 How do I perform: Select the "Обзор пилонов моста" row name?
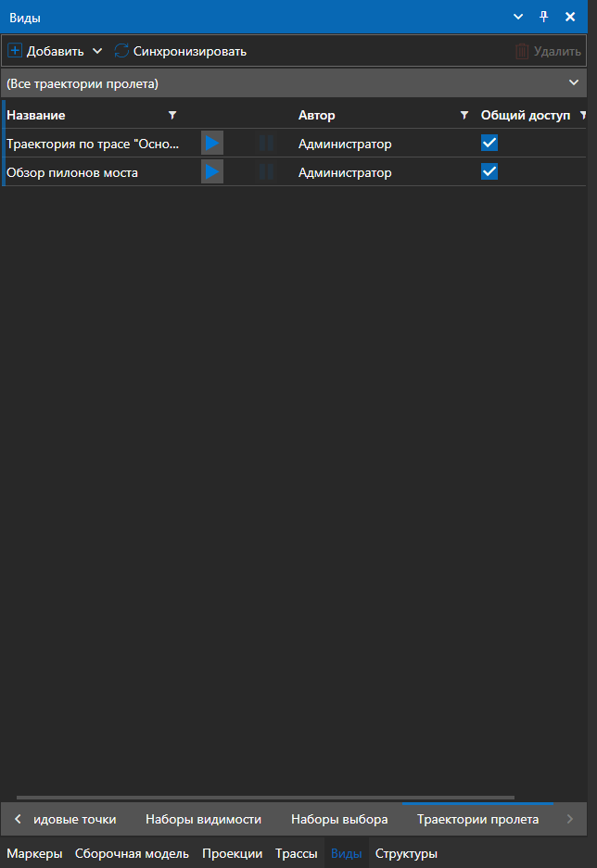pos(72,172)
